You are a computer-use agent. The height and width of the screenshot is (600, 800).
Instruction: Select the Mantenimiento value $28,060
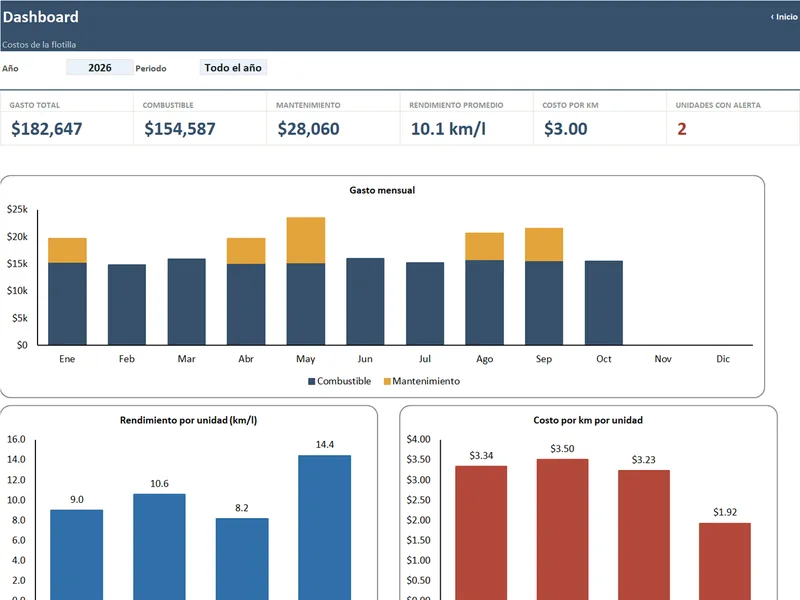click(308, 129)
